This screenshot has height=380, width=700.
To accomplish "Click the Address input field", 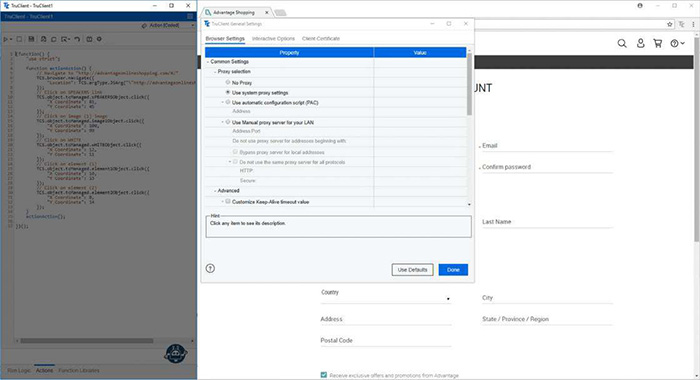I will 386,319.
